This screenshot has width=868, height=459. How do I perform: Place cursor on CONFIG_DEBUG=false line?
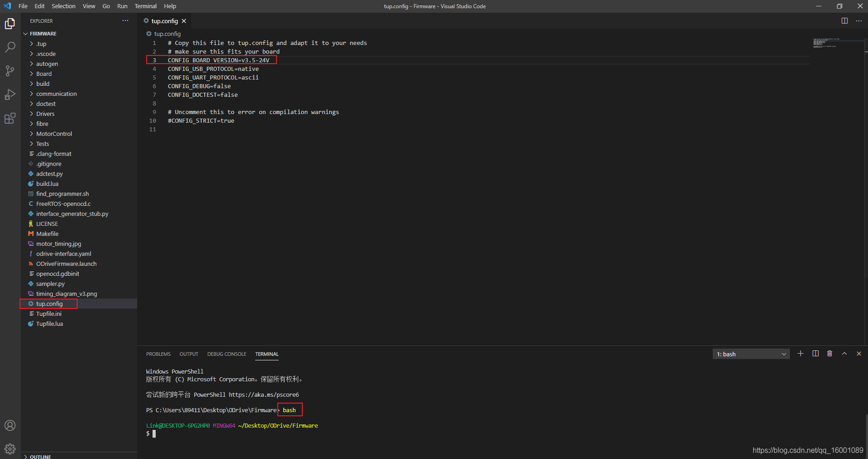pyautogui.click(x=199, y=86)
